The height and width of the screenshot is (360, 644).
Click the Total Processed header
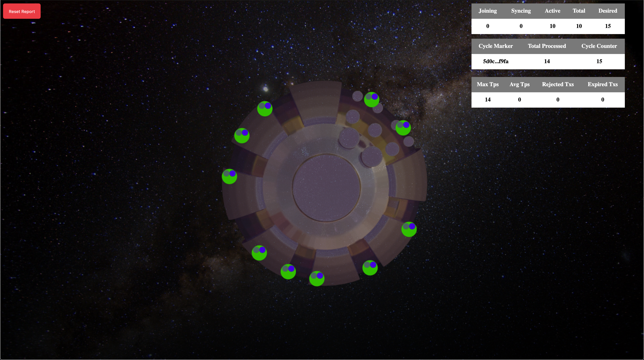(547, 46)
